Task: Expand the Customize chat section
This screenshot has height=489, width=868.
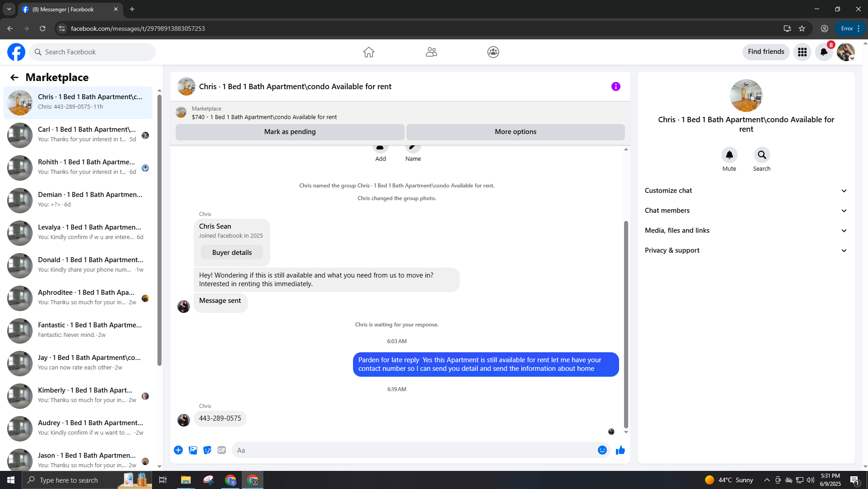Action: pos(746,191)
